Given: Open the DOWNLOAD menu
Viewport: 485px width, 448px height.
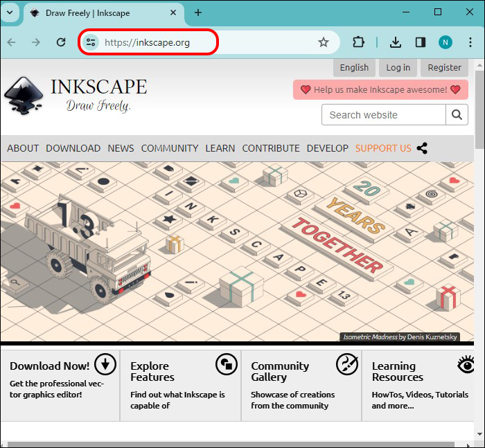Looking at the screenshot, I should [x=73, y=148].
